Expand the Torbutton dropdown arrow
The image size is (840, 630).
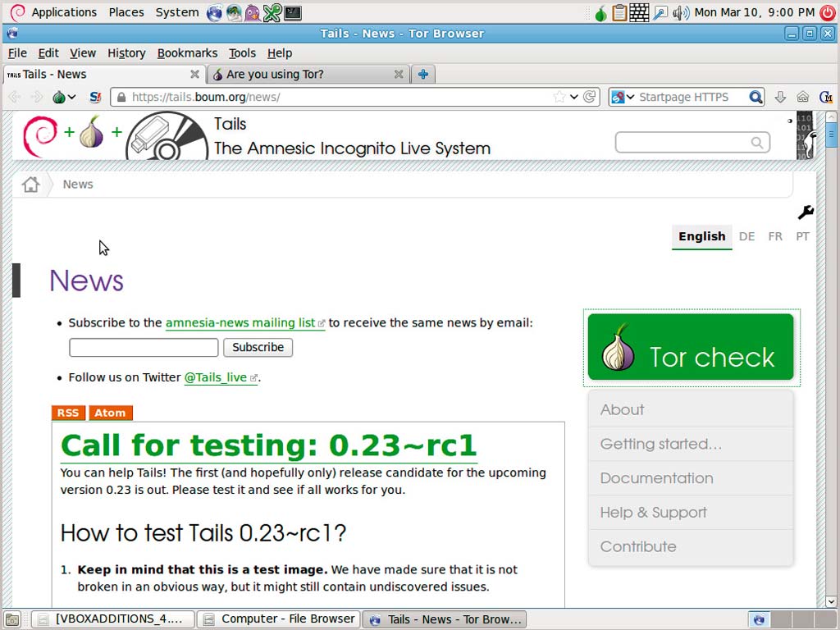[72, 97]
